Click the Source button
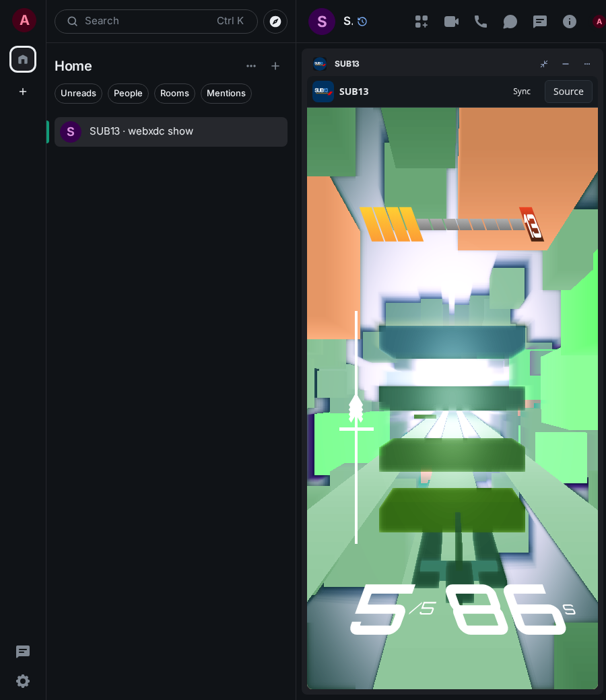 [568, 92]
